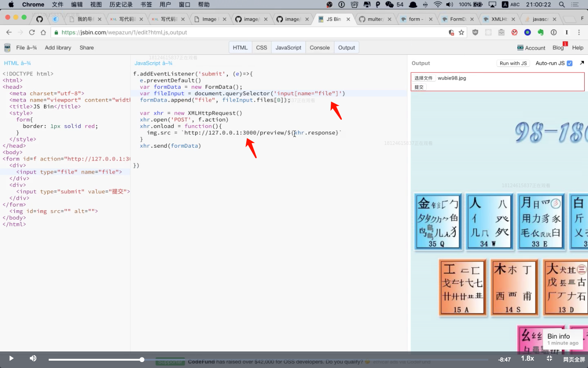Screen dimensions: 588x368
Task: Open the File dropdown menu in JS Bin
Action: [26, 47]
